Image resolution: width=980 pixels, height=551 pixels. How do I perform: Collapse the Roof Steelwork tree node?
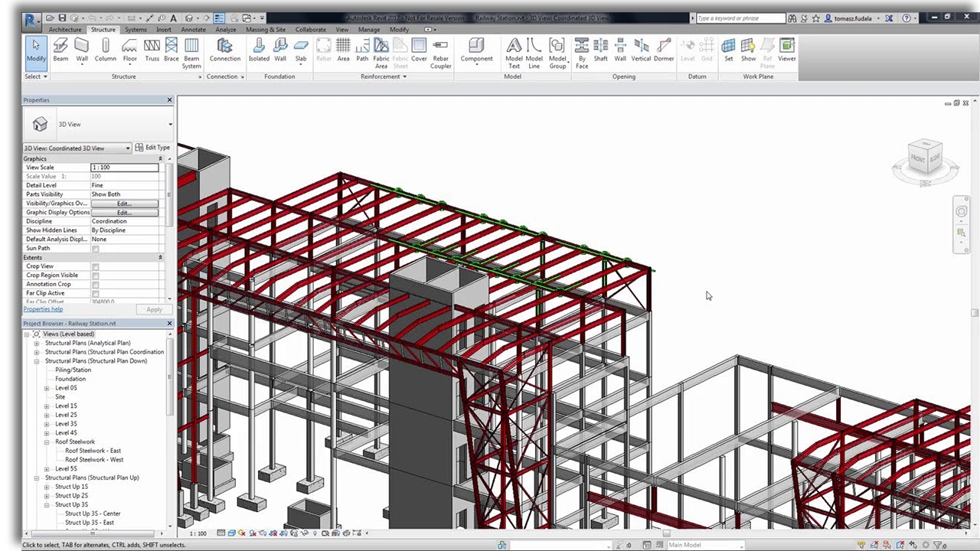(x=46, y=442)
